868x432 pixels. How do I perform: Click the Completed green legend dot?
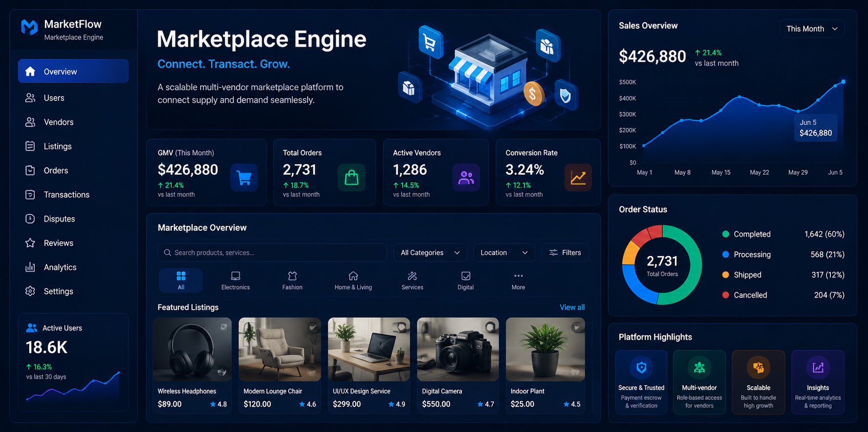tap(725, 234)
